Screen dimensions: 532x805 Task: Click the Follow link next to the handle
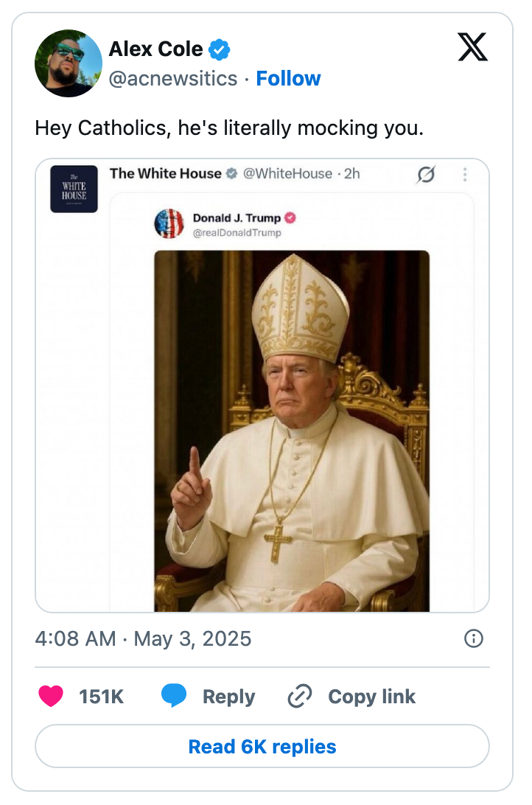coord(288,78)
